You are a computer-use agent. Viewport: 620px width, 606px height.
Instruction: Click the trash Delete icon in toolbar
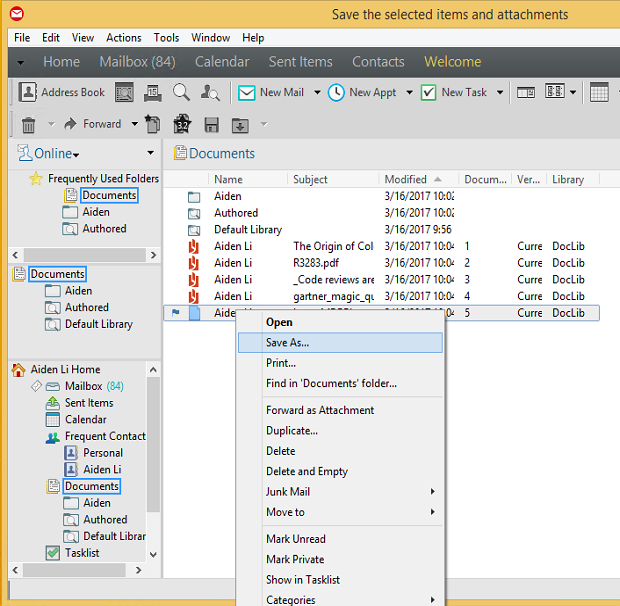click(x=28, y=124)
